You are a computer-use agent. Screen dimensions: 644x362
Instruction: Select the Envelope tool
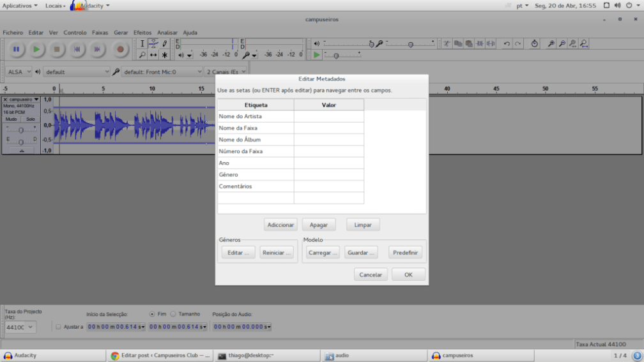pos(153,43)
